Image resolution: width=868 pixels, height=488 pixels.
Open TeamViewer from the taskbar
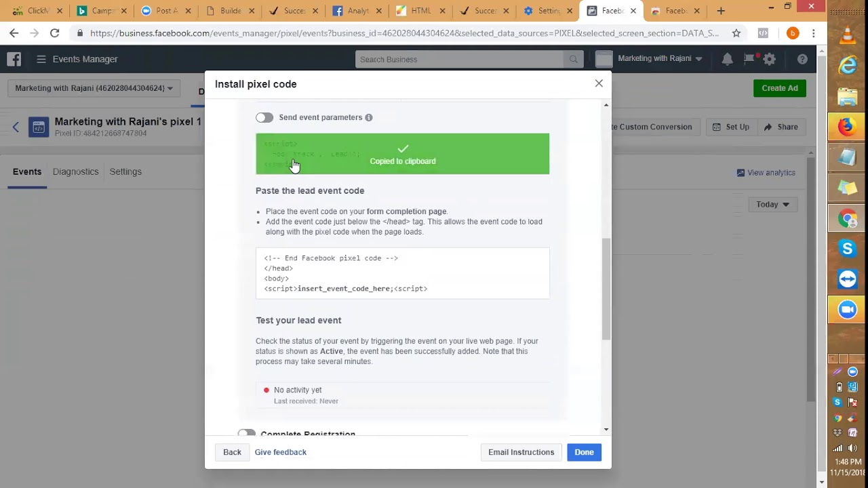click(x=847, y=279)
